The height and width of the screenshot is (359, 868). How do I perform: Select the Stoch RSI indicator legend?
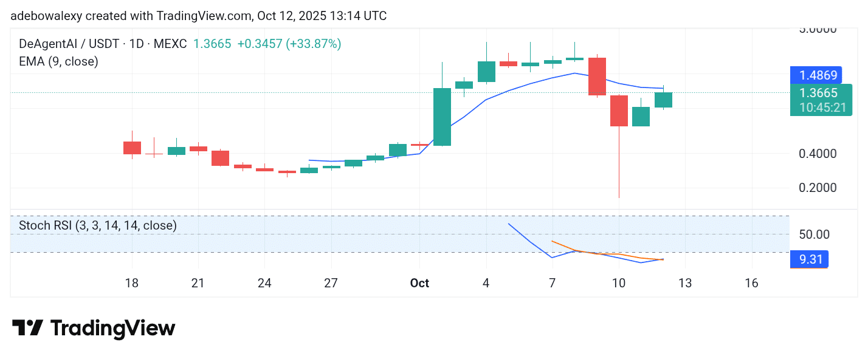(98, 225)
